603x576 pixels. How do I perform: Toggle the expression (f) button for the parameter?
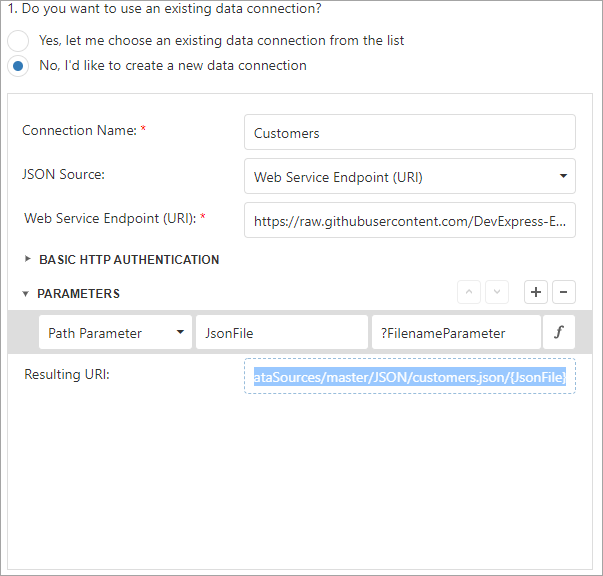pyautogui.click(x=559, y=333)
